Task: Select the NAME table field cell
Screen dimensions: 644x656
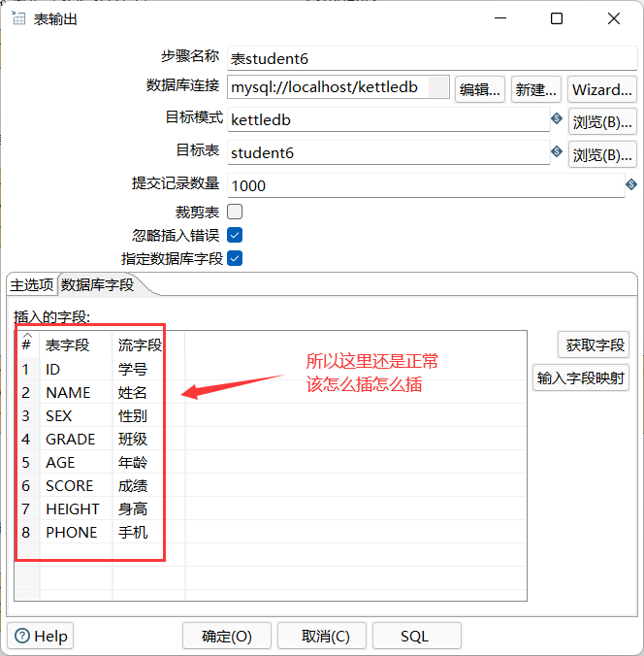Action: pos(76,392)
